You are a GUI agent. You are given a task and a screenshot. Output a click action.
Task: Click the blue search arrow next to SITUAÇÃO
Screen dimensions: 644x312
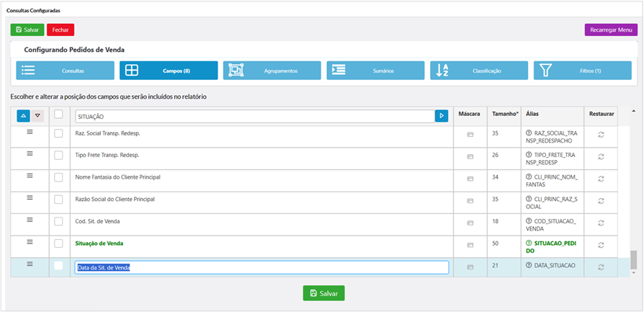(441, 115)
